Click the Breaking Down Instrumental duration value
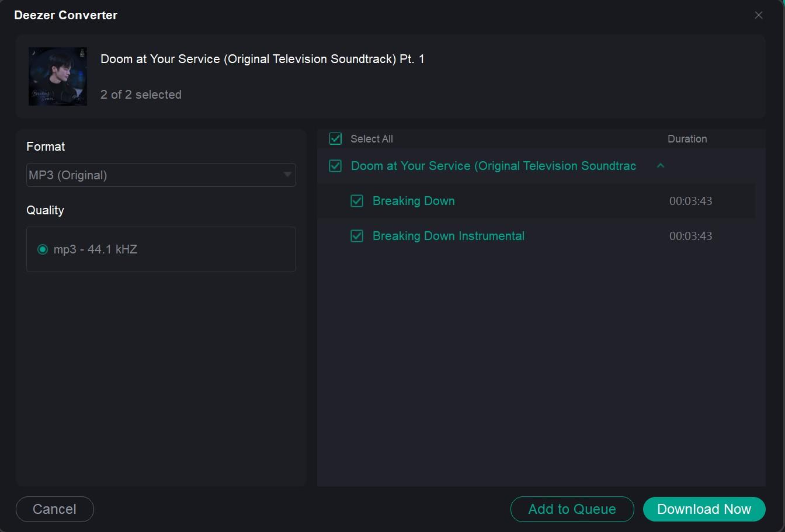The width and height of the screenshot is (785, 532). (x=690, y=236)
